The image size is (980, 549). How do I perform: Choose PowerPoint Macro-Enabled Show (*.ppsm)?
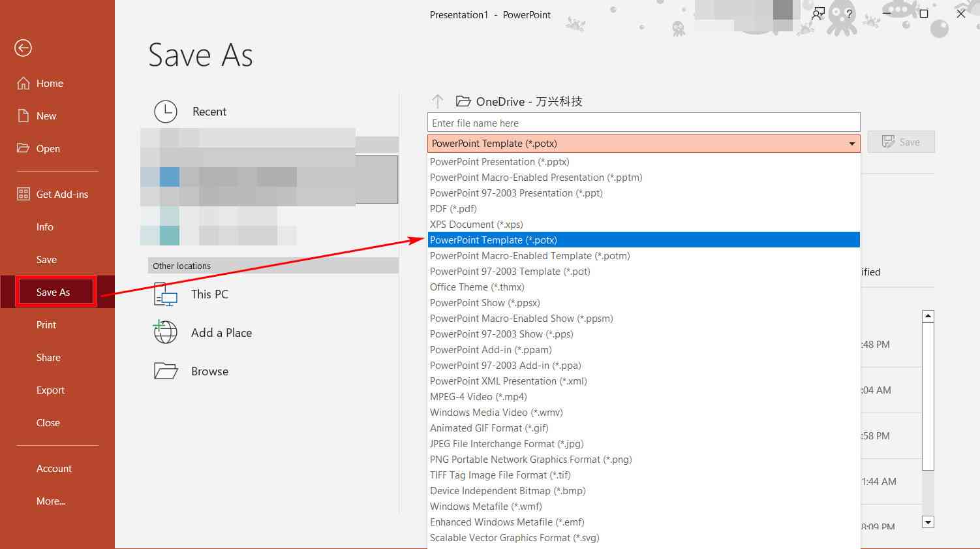[x=643, y=319]
